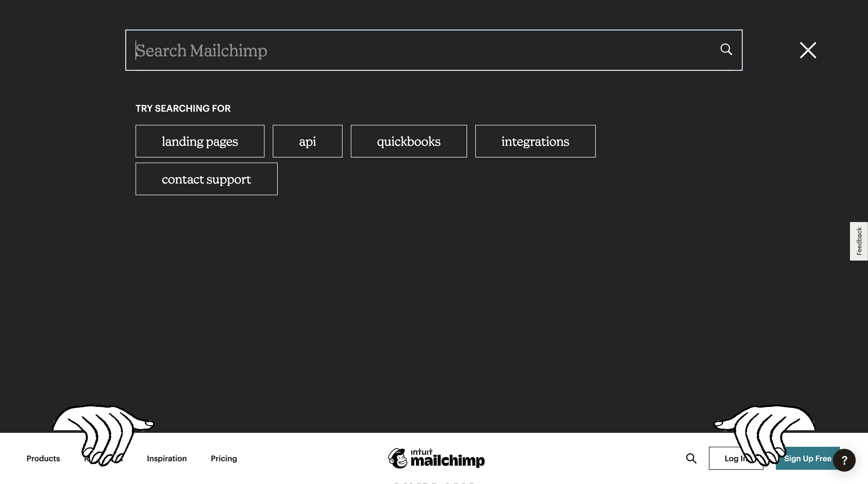This screenshot has height=484, width=868.
Task: Close the search overlay with X
Action: (x=808, y=50)
